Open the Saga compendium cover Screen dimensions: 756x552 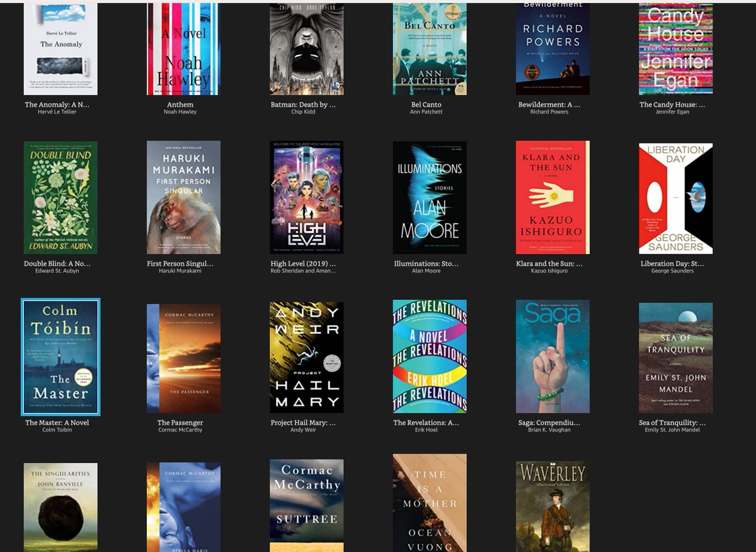[553, 357]
